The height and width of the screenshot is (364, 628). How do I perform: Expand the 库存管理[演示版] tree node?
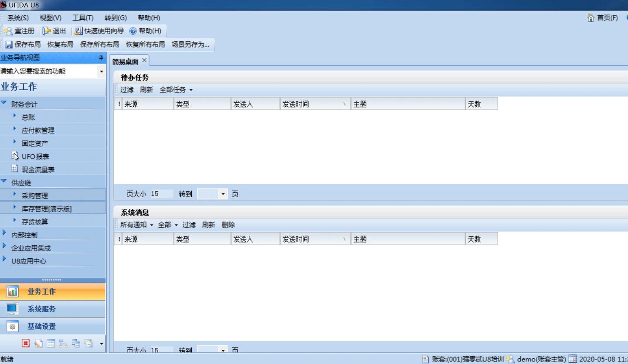[x=14, y=207]
